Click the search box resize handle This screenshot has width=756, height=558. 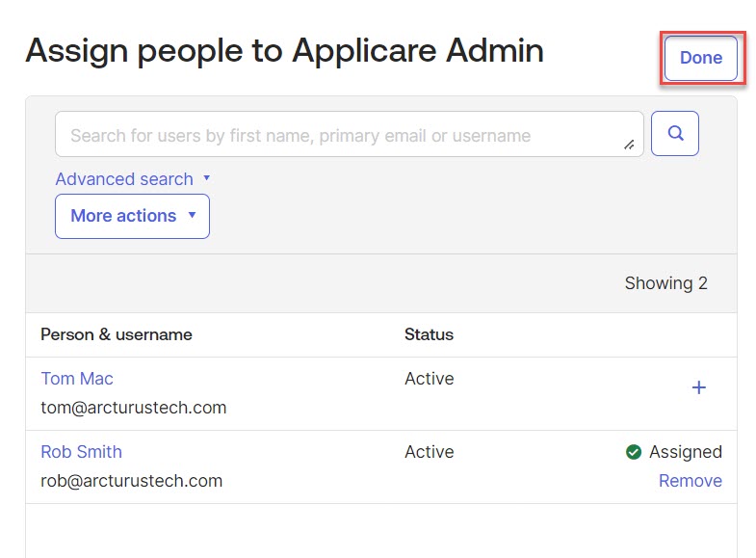pos(630,145)
